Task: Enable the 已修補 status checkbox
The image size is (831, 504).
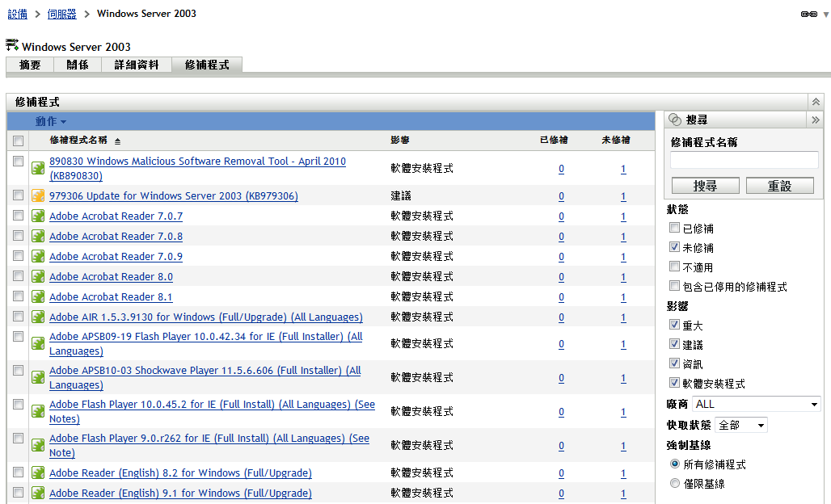Action: 674,229
